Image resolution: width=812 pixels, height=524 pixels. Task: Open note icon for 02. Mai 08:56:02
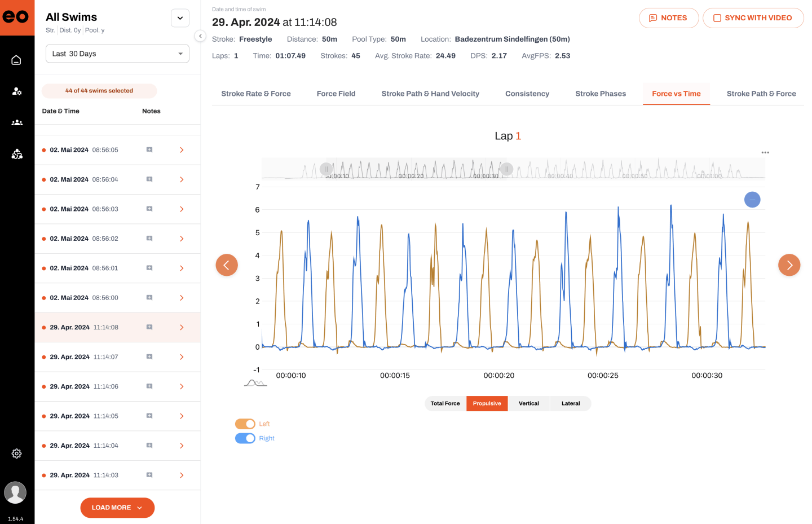pos(149,239)
